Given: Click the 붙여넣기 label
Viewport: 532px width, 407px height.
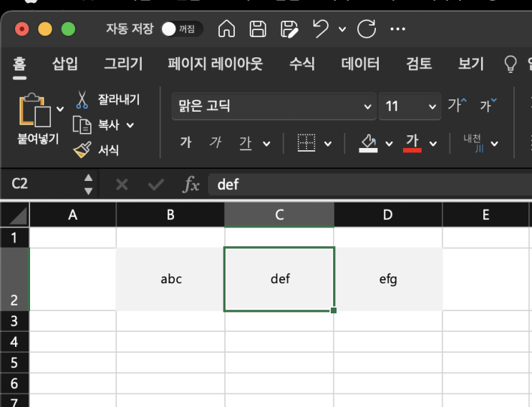Looking at the screenshot, I should 38,139.
